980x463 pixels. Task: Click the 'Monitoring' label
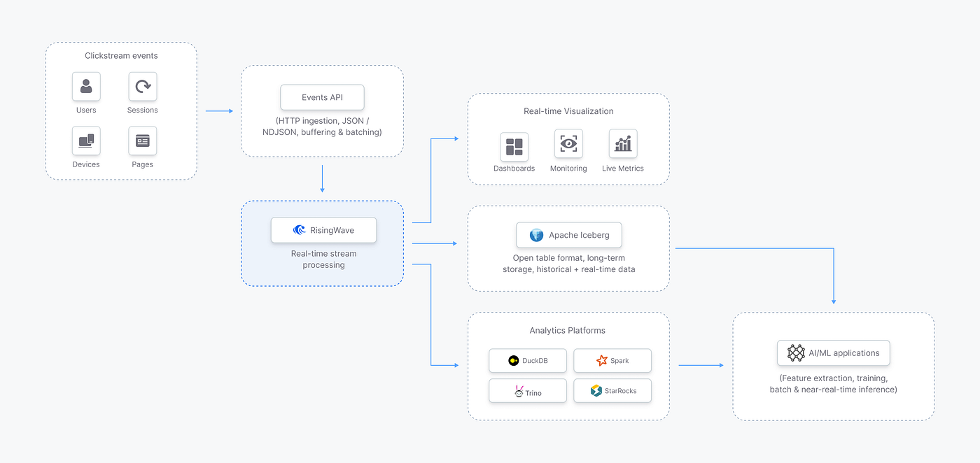point(568,169)
